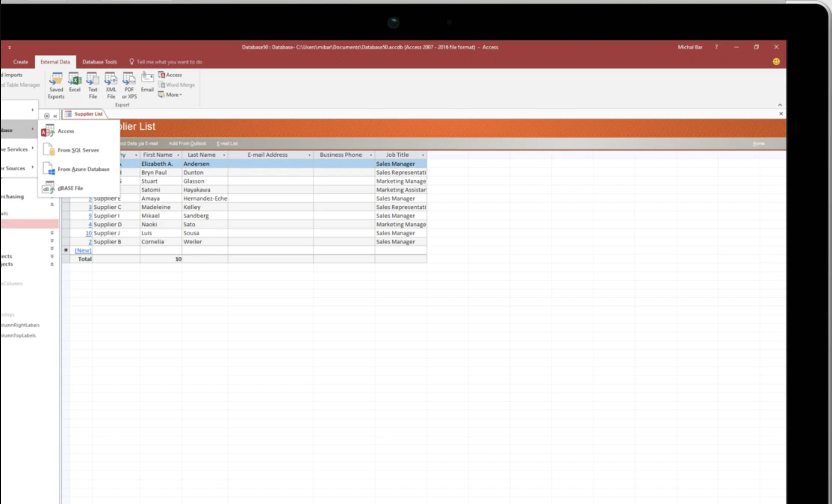Collapse the ribbon using the chevron
This screenshot has height=504, width=832.
coord(780,105)
